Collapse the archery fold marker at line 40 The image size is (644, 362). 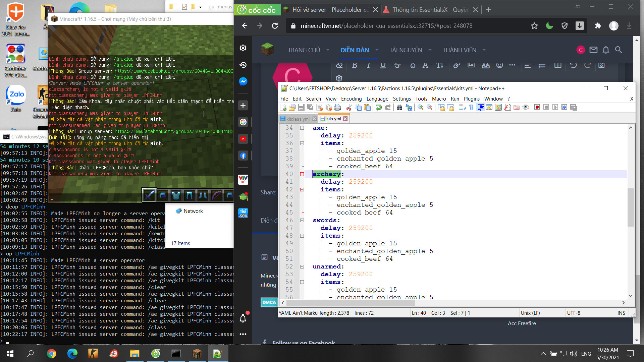(302, 174)
